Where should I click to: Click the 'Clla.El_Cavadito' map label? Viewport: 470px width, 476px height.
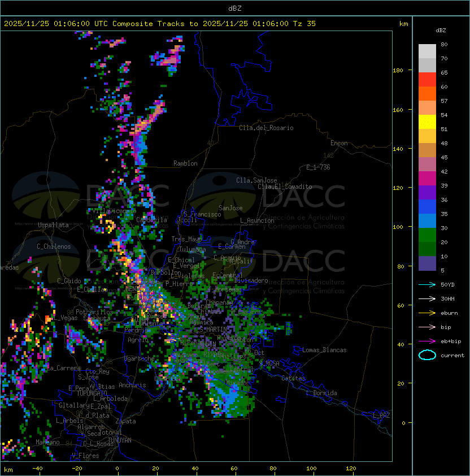pos(285,187)
